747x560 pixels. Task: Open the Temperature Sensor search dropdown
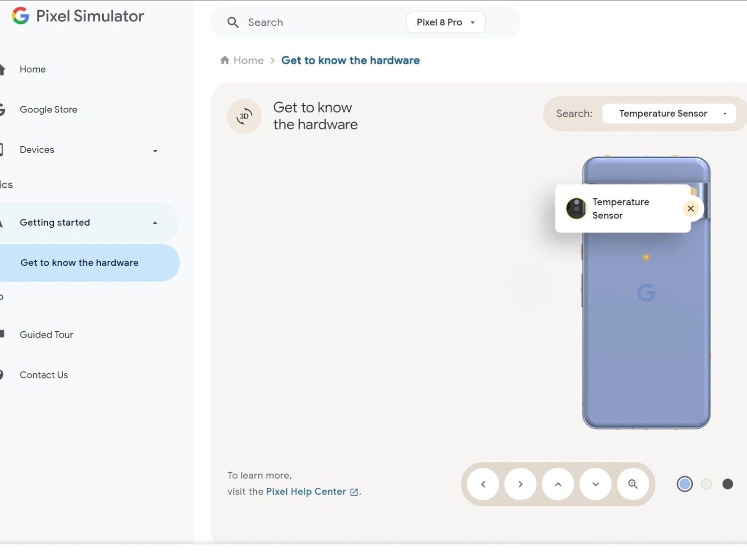click(x=669, y=113)
